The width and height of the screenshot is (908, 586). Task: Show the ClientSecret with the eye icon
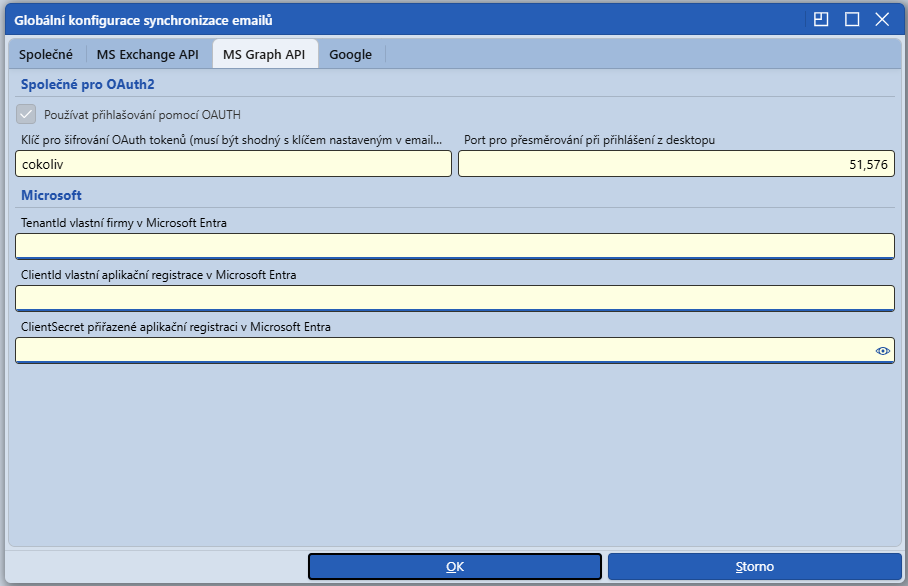pos(883,351)
